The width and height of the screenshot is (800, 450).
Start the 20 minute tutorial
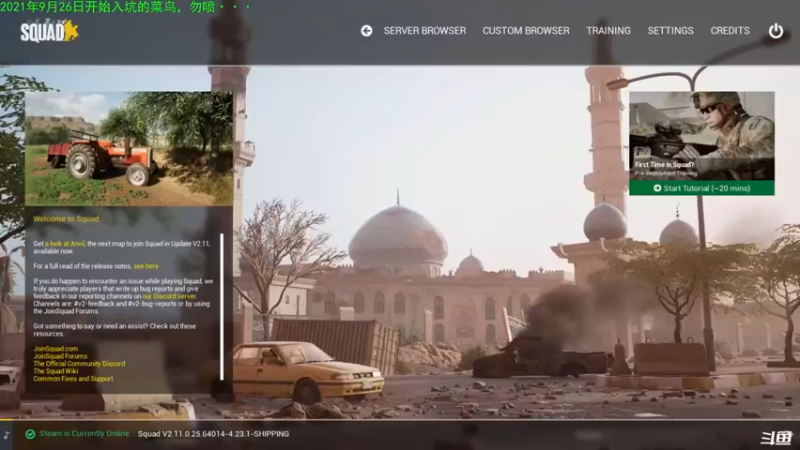[702, 188]
